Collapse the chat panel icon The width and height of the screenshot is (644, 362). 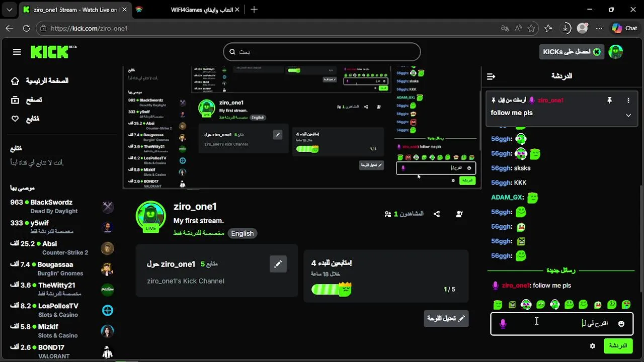point(491,76)
